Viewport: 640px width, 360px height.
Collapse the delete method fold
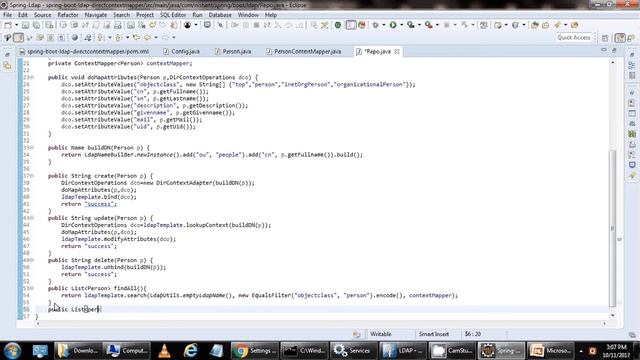(x=32, y=260)
